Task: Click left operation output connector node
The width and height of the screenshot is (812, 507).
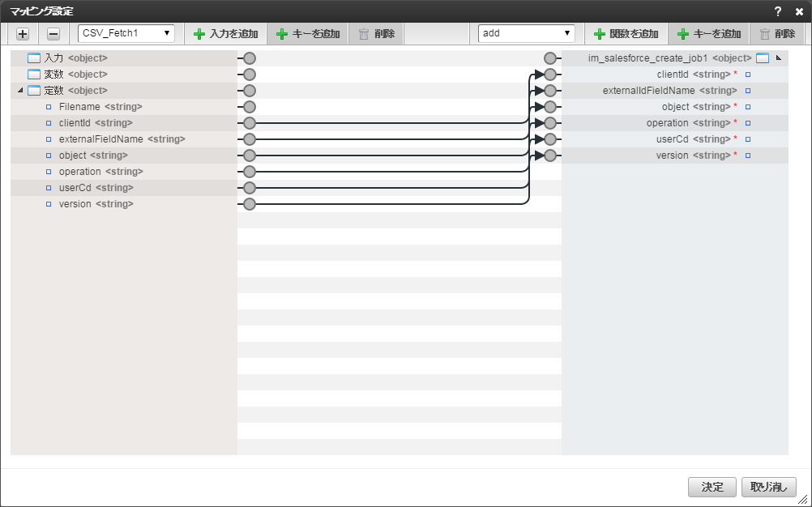Action: (x=250, y=172)
